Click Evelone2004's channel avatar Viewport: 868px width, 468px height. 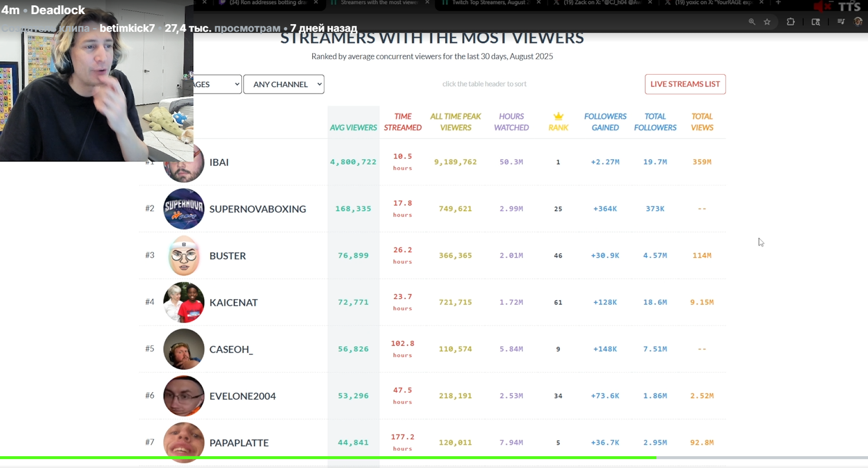[x=184, y=396]
